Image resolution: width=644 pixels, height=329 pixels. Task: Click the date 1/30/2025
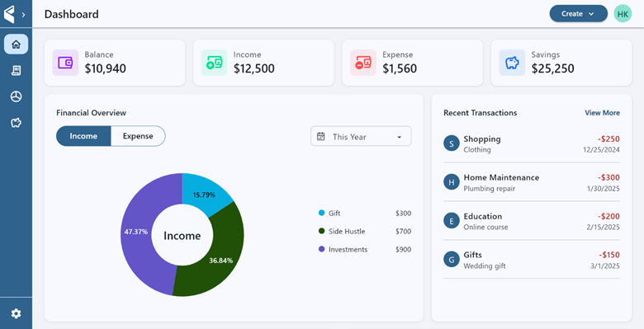(x=604, y=189)
